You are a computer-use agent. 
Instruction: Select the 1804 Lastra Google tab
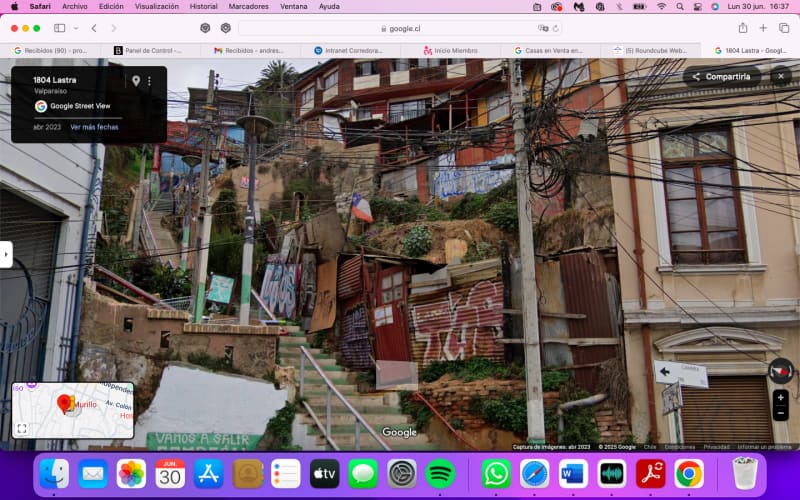(x=750, y=51)
